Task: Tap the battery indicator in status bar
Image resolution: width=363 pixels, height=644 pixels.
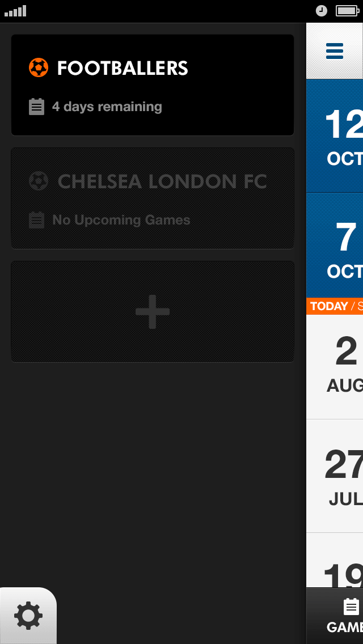Action: (x=347, y=11)
